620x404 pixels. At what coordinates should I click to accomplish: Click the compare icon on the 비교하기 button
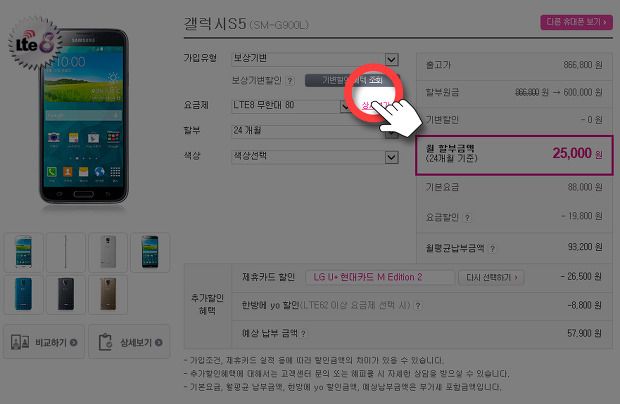(x=20, y=342)
